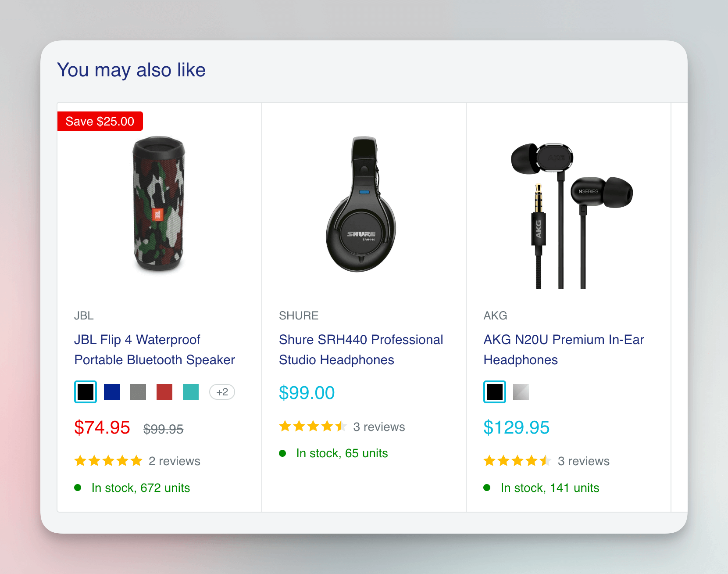The height and width of the screenshot is (574, 728).
Task: Select black swatch for AKG headphones
Action: [x=495, y=392]
